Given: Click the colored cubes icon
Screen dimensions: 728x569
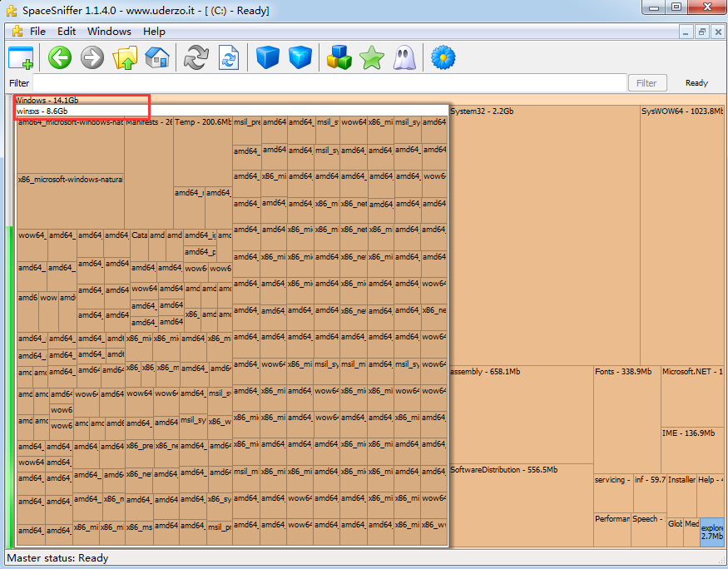Looking at the screenshot, I should 339,58.
